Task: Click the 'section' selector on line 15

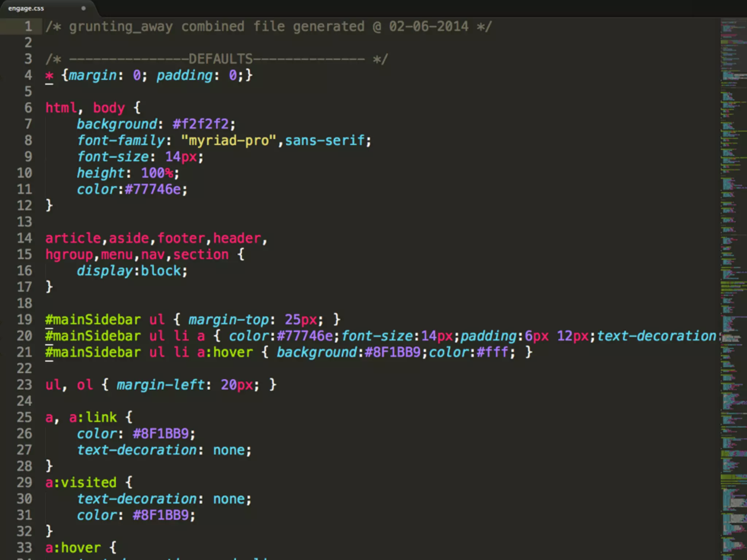Action: coord(201,254)
